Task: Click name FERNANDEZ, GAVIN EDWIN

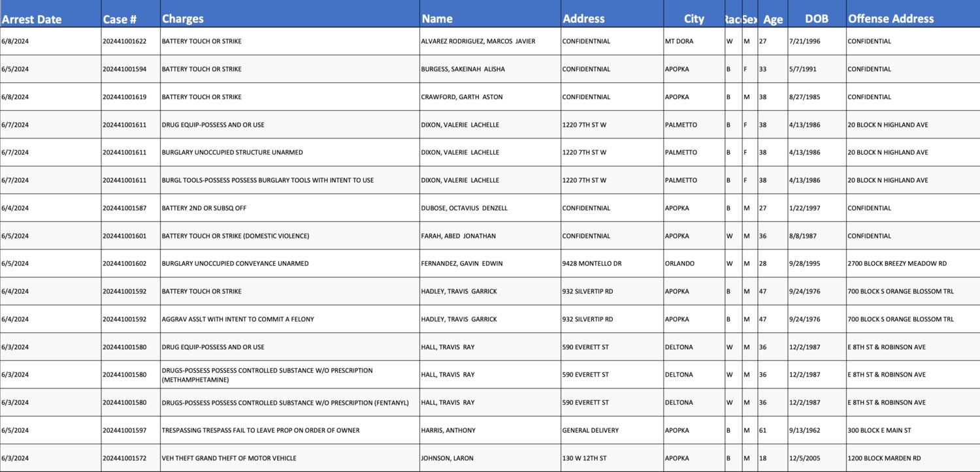Action: coord(462,264)
